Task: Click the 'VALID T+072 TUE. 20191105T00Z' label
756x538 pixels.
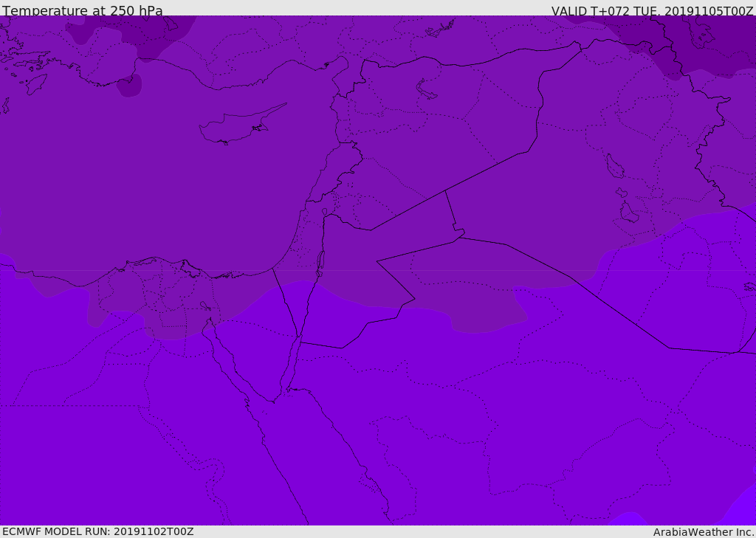Action: click(653, 11)
